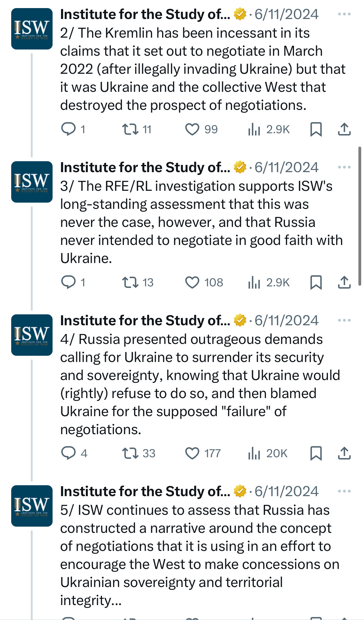Open more options for the 3/ RFE/RL tweet
Screen dimensions: 364x620
(344, 167)
